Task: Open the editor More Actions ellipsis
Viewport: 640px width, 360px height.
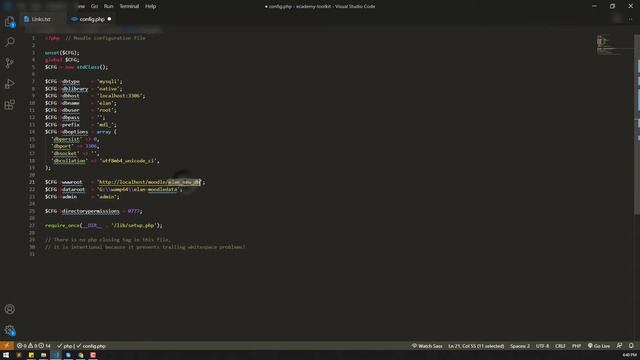Action: click(630, 19)
